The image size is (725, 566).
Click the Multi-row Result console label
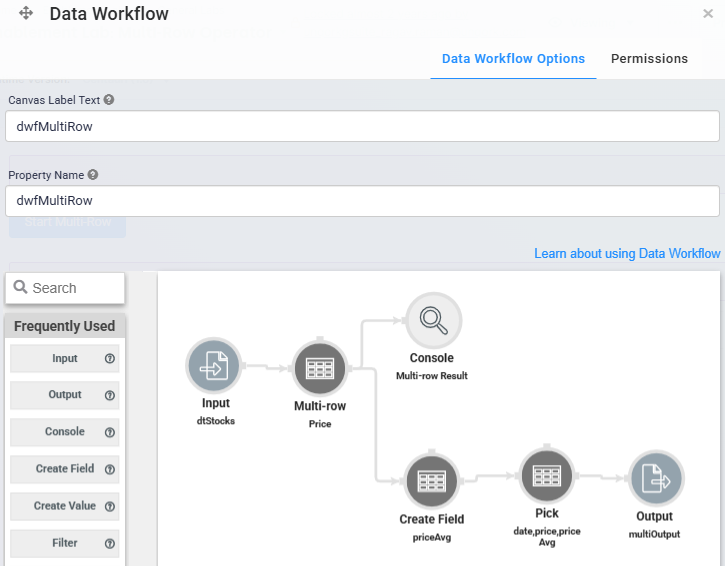(x=432, y=376)
